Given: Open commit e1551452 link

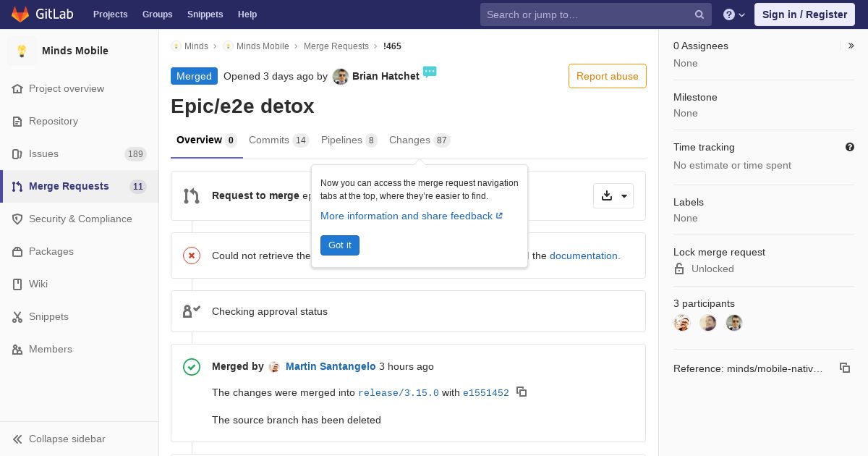Looking at the screenshot, I should pyautogui.click(x=486, y=393).
